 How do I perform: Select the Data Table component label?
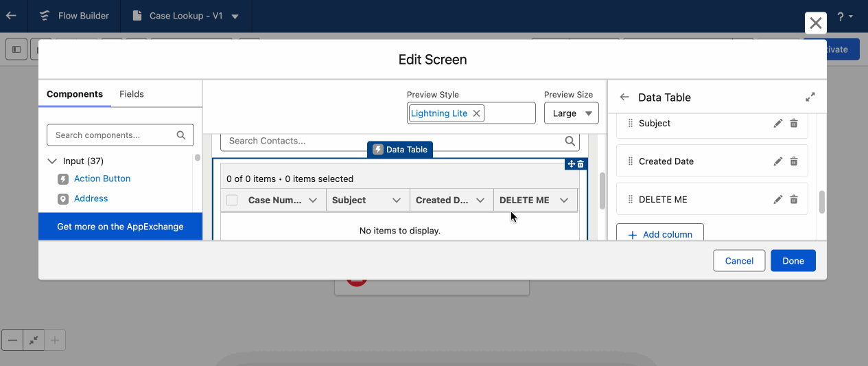tap(400, 149)
